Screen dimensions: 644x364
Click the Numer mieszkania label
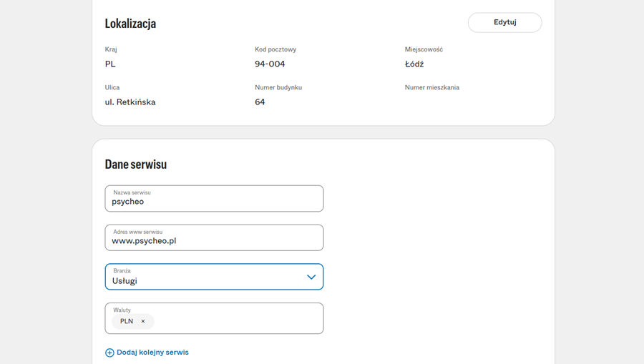click(432, 87)
